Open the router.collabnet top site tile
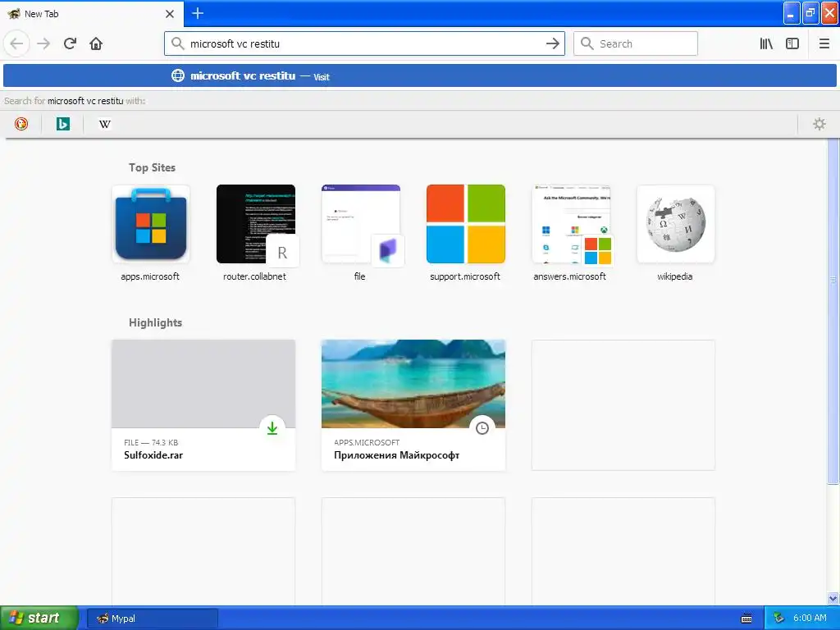The height and width of the screenshot is (630, 840). pyautogui.click(x=256, y=232)
